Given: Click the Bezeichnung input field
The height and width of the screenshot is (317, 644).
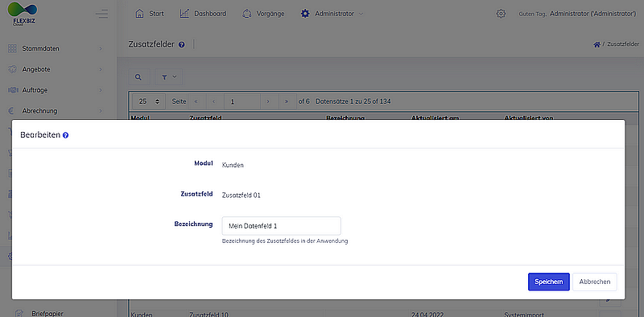Looking at the screenshot, I should click(281, 226).
